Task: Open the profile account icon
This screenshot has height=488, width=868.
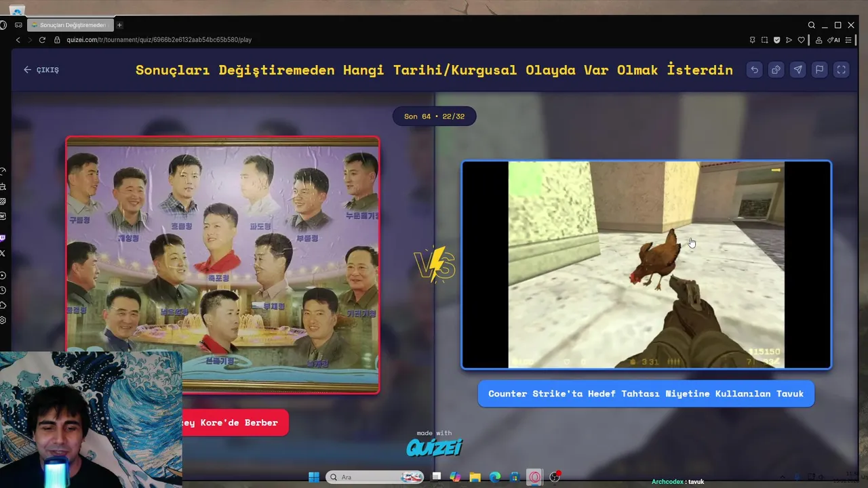Action: (819, 40)
